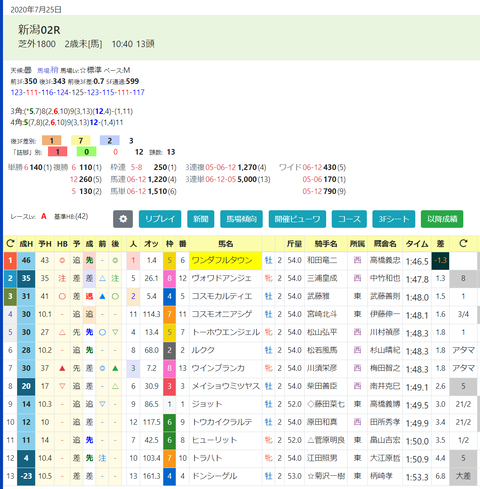Select horse メイショウミツヤス
The image size is (480, 489).
pyautogui.click(x=226, y=386)
